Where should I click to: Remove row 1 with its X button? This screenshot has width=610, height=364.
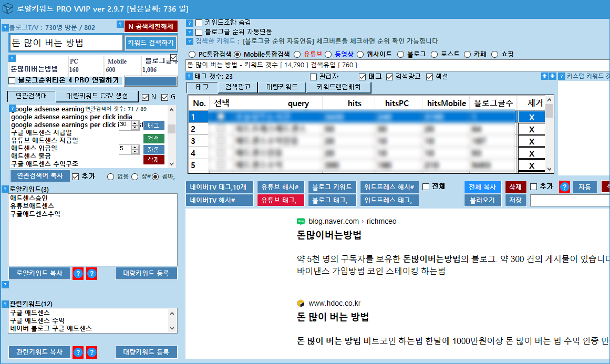(531, 117)
